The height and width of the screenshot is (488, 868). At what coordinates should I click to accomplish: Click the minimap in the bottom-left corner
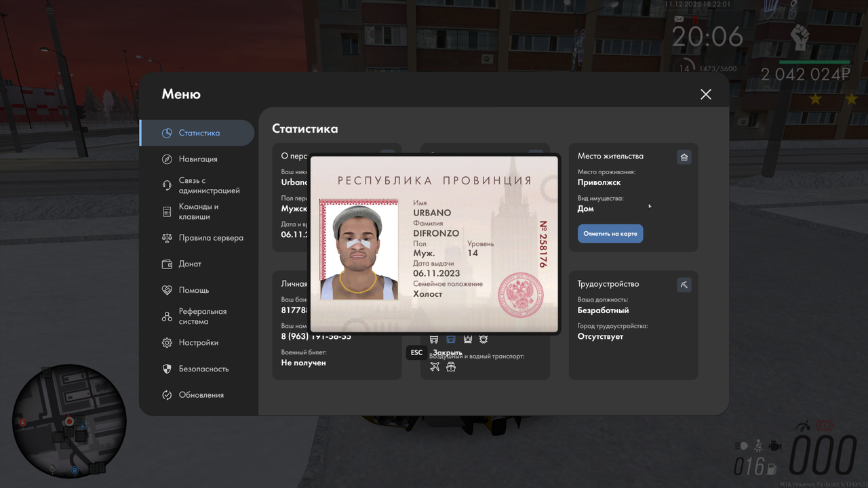[70, 422]
